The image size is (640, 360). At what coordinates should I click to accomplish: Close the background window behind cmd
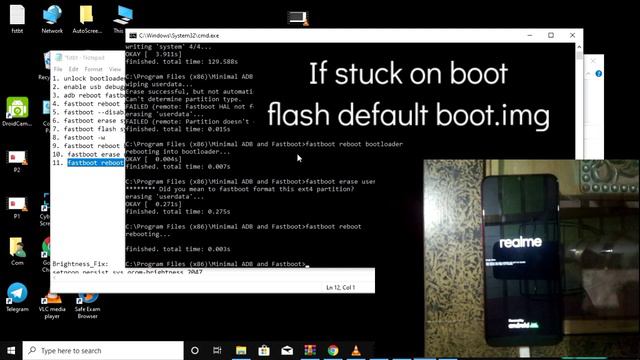click(x=593, y=61)
